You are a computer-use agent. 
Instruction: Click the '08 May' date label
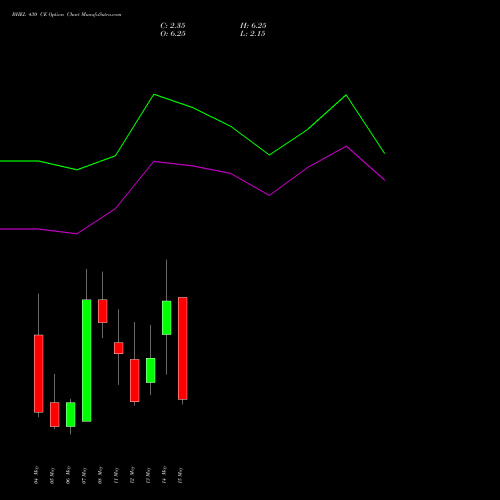100,475
